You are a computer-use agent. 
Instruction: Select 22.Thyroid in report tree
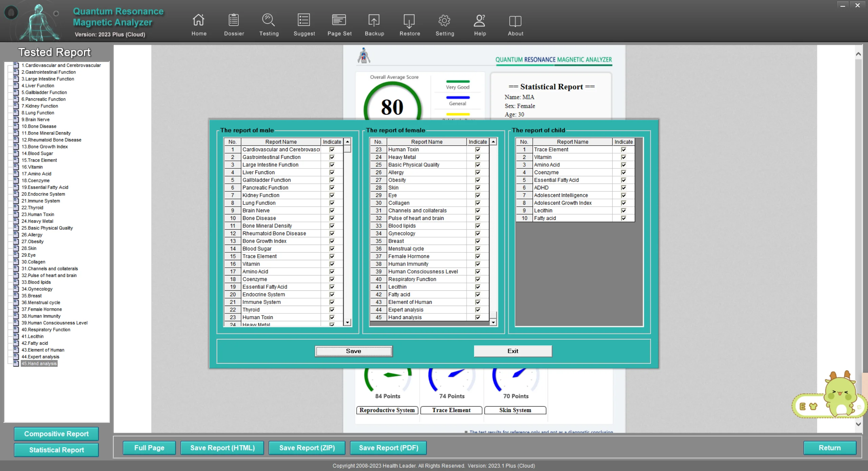pyautogui.click(x=32, y=208)
